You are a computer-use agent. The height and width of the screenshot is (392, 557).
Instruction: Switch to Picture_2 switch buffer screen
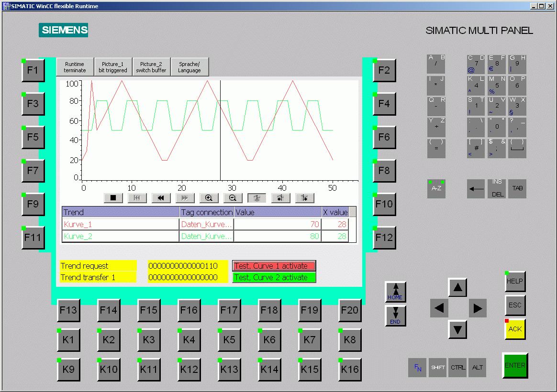(151, 67)
